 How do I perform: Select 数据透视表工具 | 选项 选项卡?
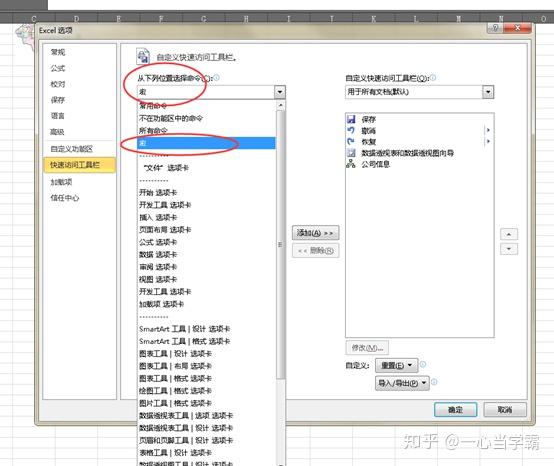pyautogui.click(x=206, y=415)
